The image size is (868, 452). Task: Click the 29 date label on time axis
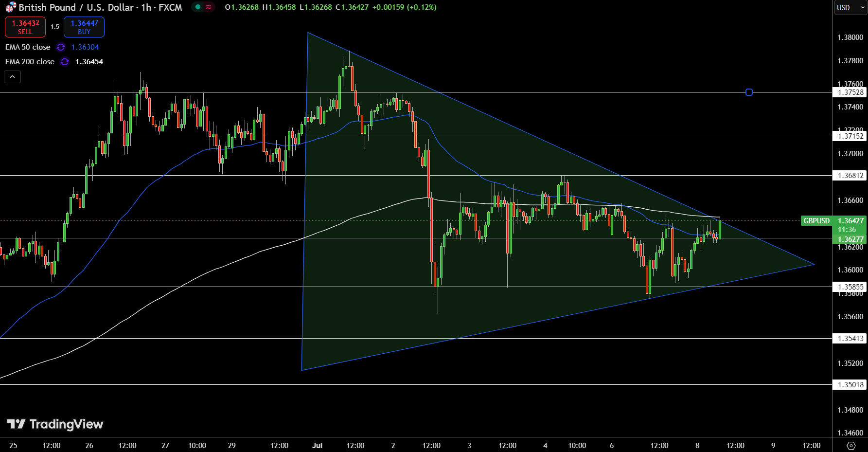[x=232, y=446]
